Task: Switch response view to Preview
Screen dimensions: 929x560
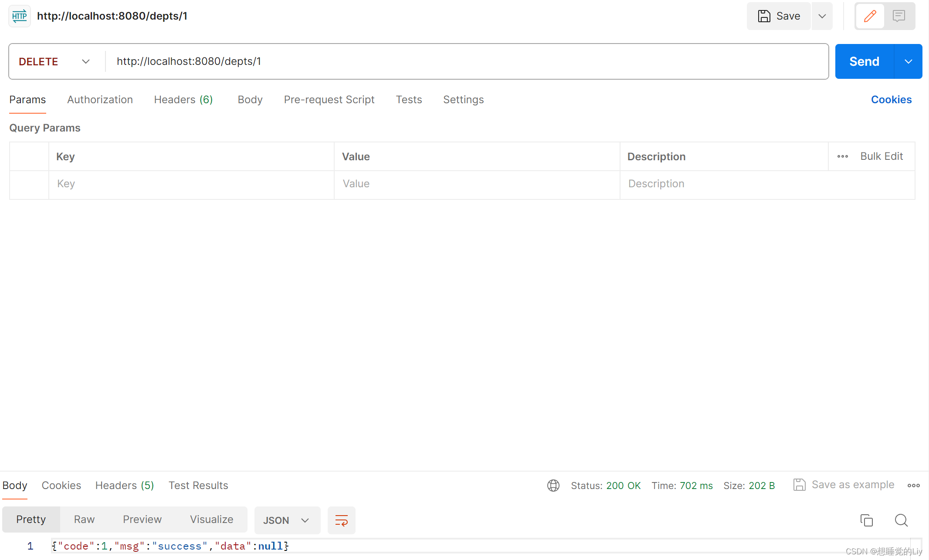Action: (x=142, y=519)
